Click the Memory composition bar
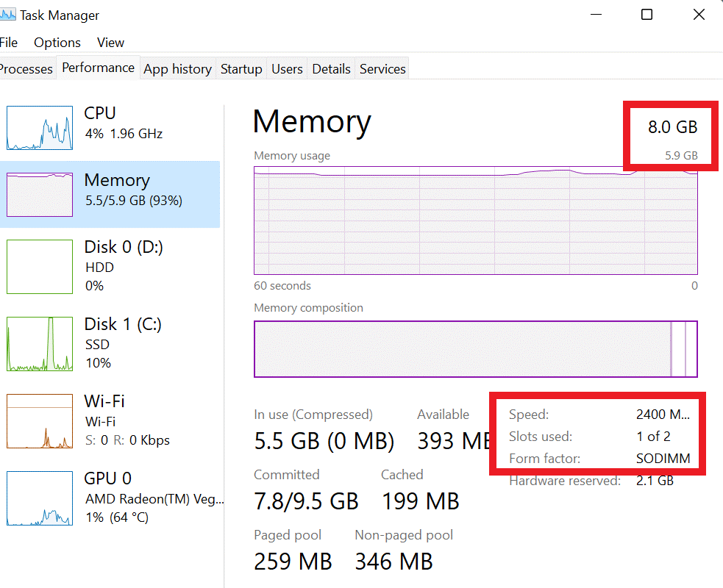Screen dimensions: 723x588 [475, 349]
